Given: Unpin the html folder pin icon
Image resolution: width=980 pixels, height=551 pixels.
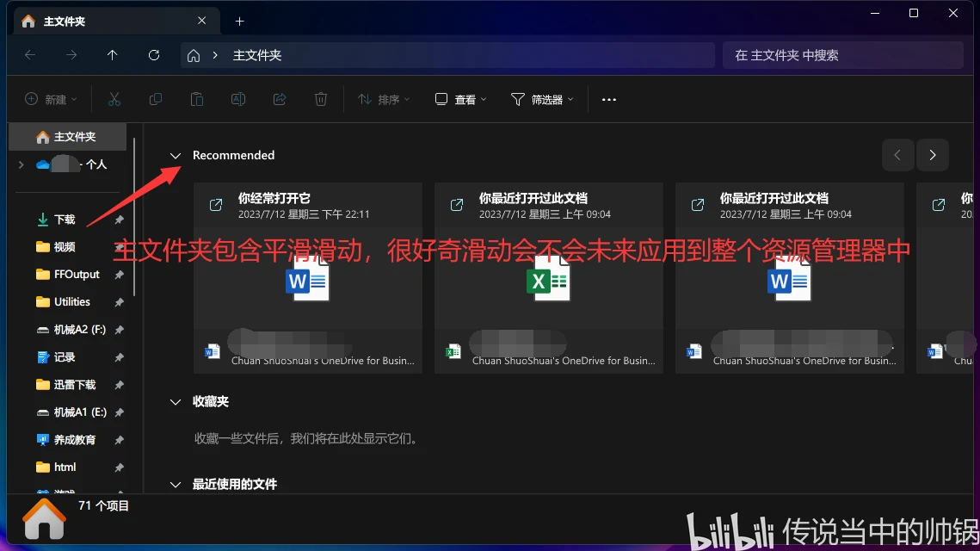Looking at the screenshot, I should (x=120, y=467).
